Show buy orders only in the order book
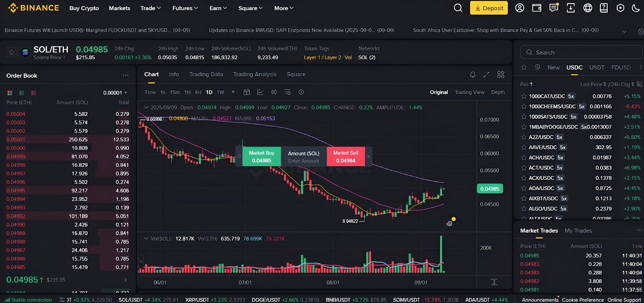The height and width of the screenshot is (303, 644). pyautogui.click(x=22, y=93)
